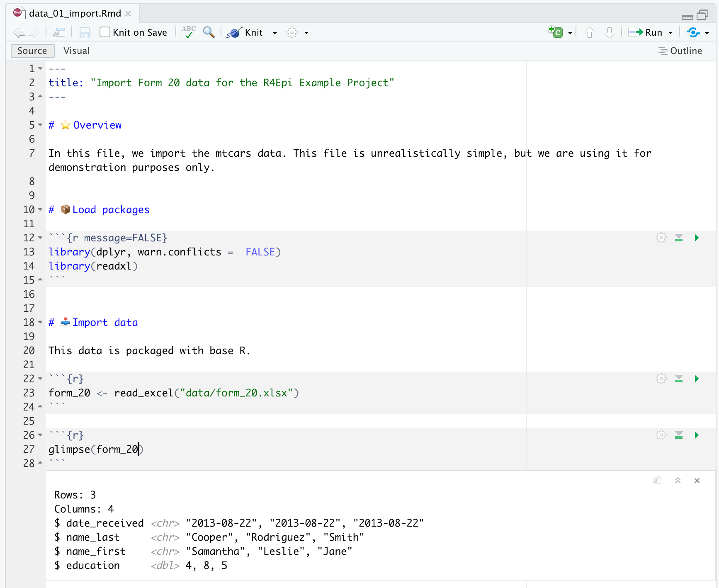Run the read_excel chunk

tap(697, 379)
